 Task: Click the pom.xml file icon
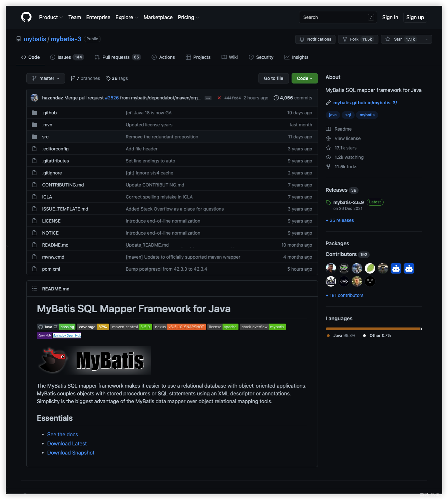coord(34,269)
